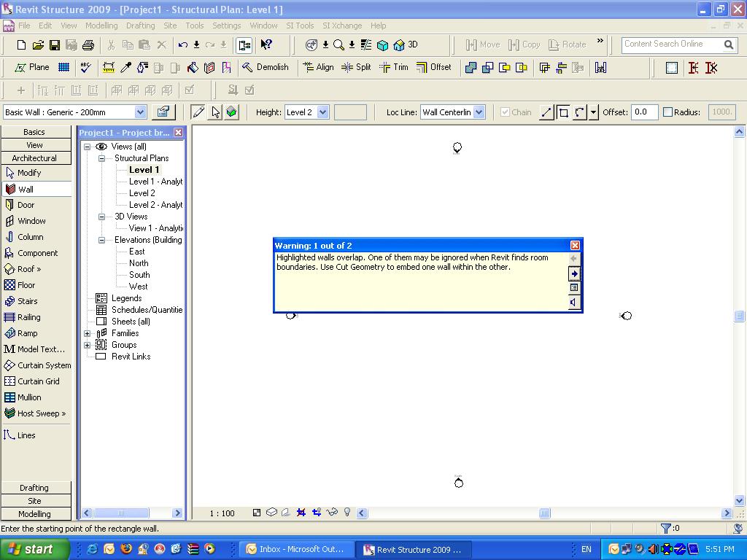Click the Windows Start button

click(x=33, y=549)
